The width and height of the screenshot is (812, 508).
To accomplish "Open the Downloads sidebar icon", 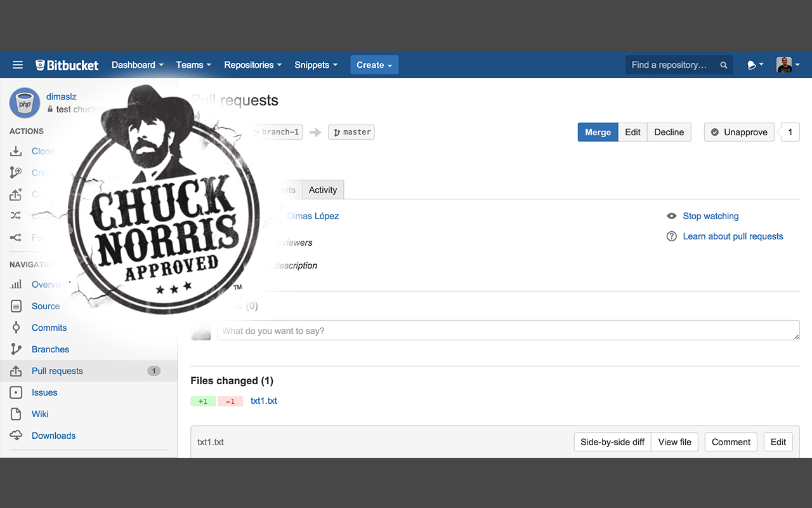I will 15,436.
